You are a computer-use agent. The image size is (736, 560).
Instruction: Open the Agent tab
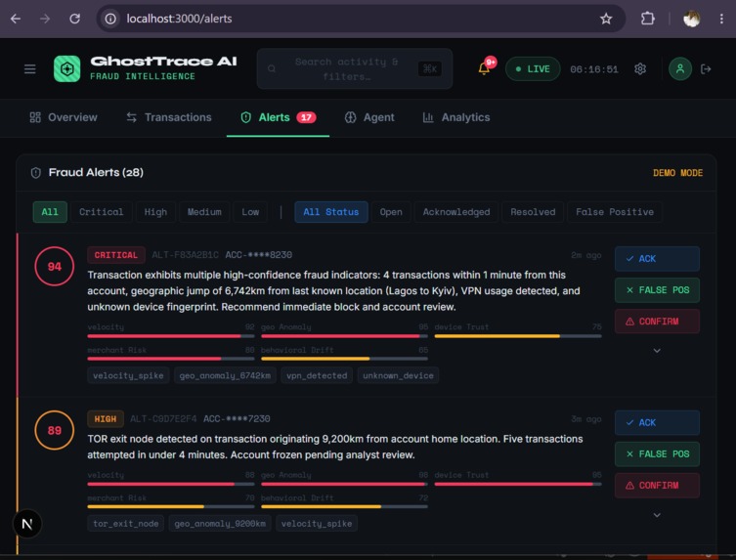[x=369, y=117]
